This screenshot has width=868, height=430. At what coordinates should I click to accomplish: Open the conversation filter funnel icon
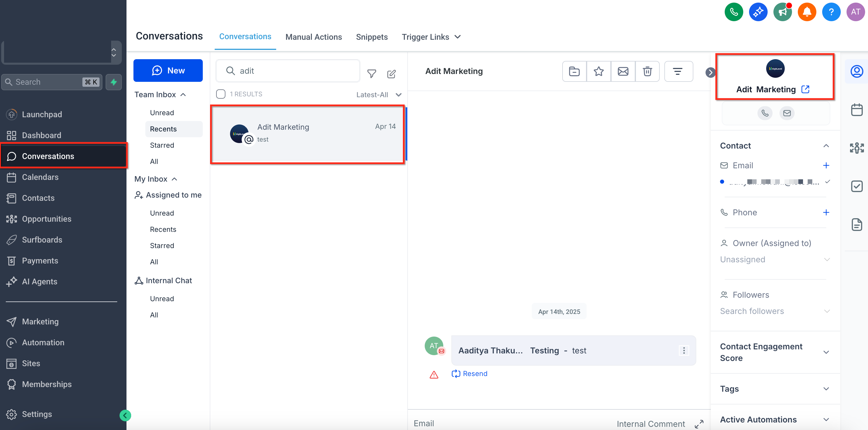point(371,73)
